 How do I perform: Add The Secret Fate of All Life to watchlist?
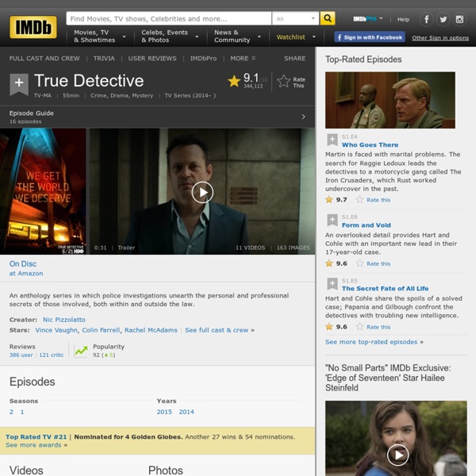pos(332,283)
